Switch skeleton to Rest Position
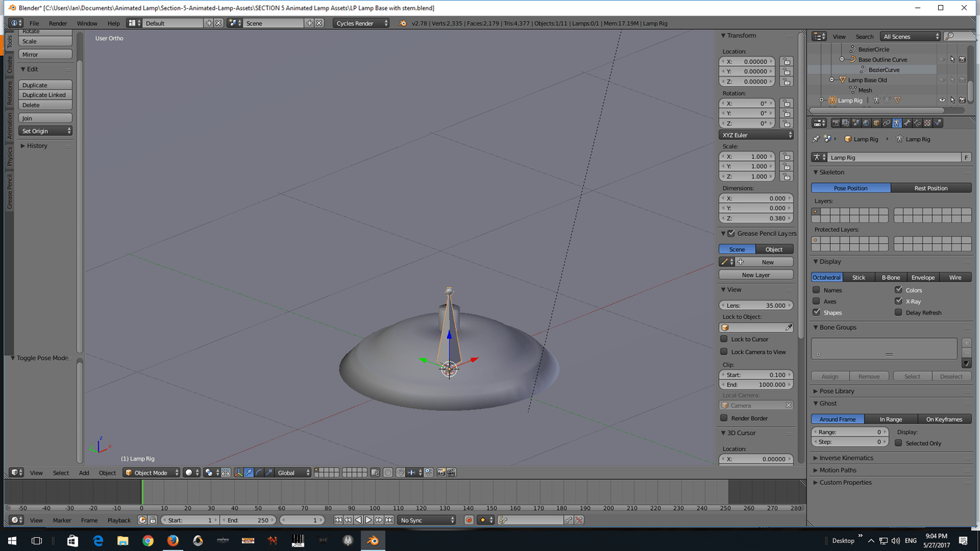This screenshot has height=551, width=980. point(930,188)
